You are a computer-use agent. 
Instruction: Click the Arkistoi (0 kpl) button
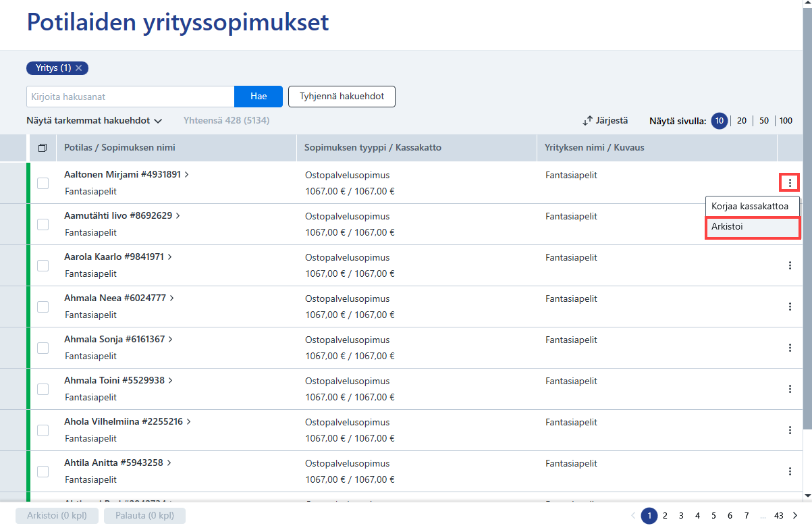point(57,516)
